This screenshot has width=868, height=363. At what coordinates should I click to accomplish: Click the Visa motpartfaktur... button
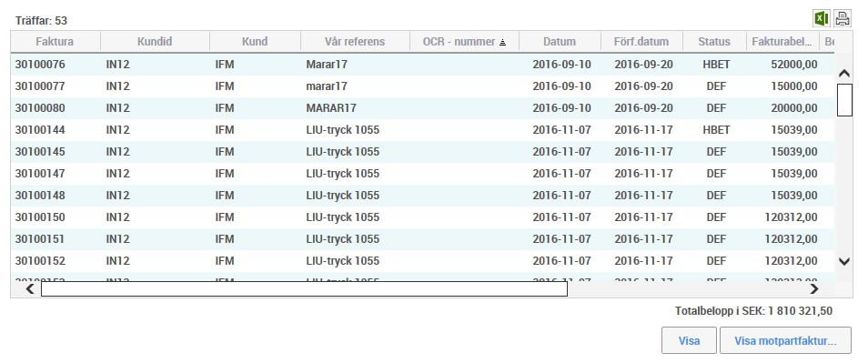tap(785, 340)
